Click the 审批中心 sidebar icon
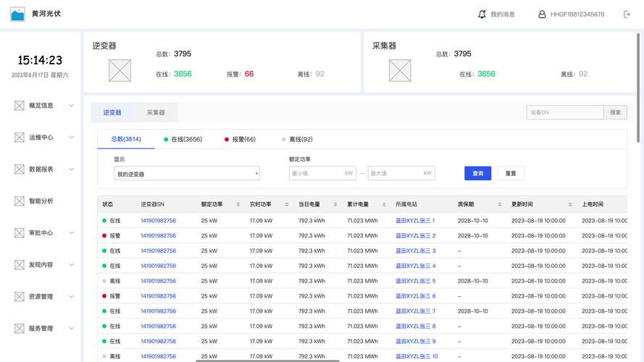The height and width of the screenshot is (362, 644). [20, 232]
